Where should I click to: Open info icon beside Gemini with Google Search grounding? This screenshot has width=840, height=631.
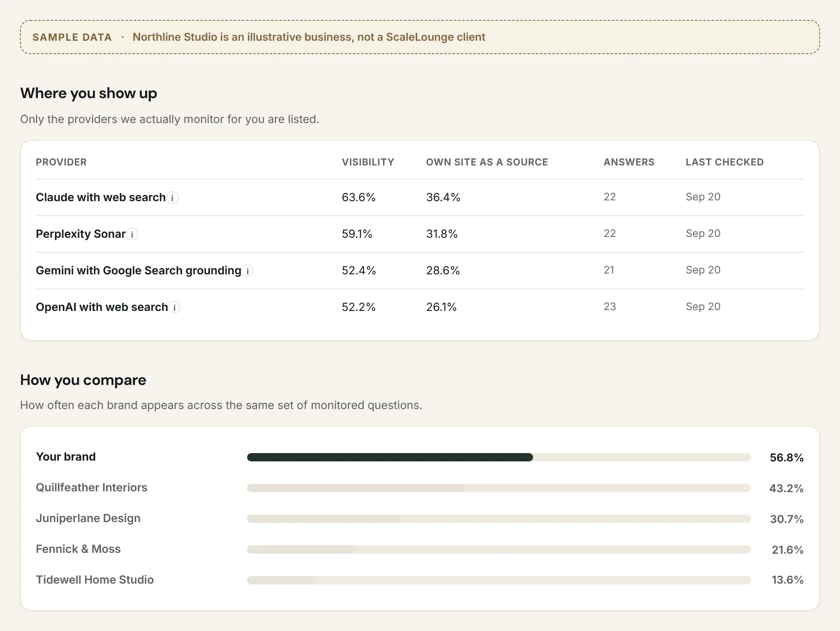248,271
